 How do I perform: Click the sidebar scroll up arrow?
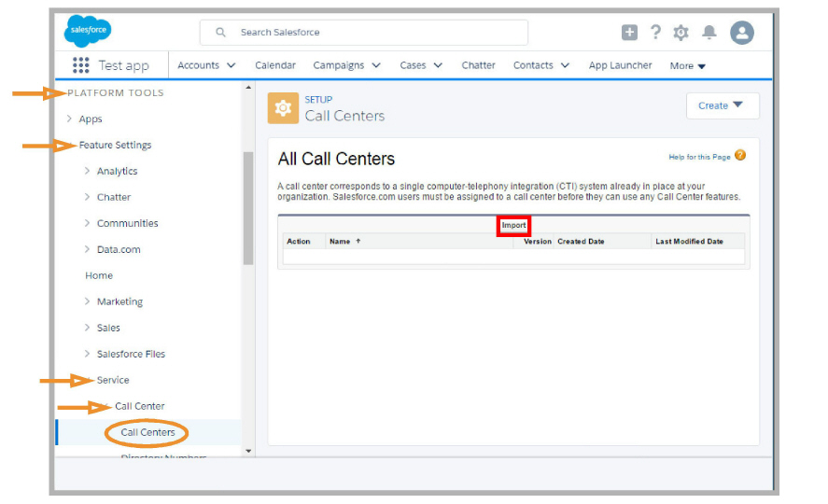tap(248, 88)
